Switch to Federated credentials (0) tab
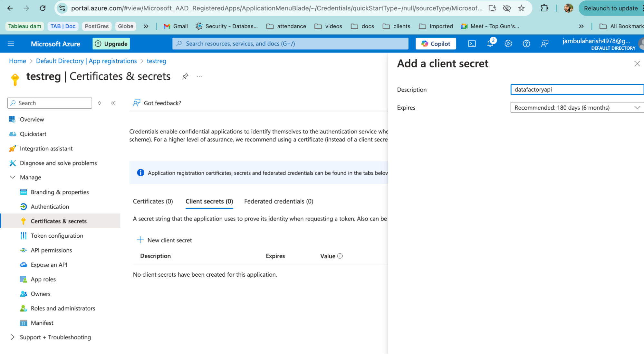The height and width of the screenshot is (354, 644). pos(278,202)
